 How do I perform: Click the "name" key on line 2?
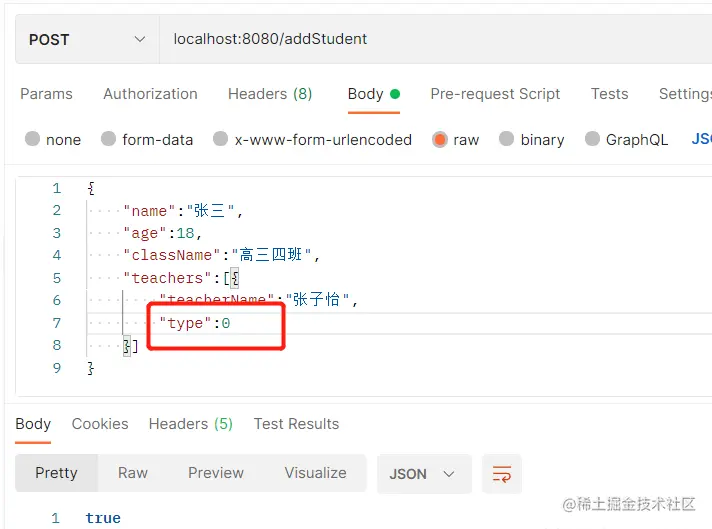tap(149, 211)
